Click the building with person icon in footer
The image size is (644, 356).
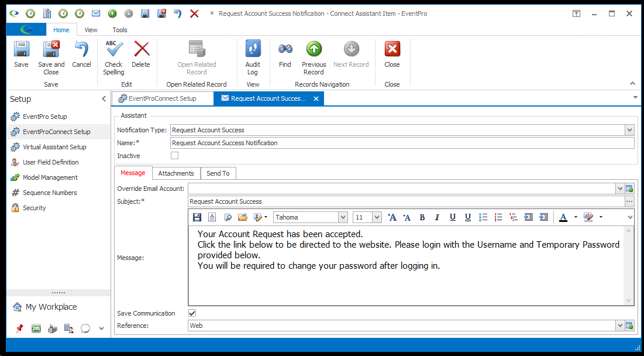click(x=68, y=328)
